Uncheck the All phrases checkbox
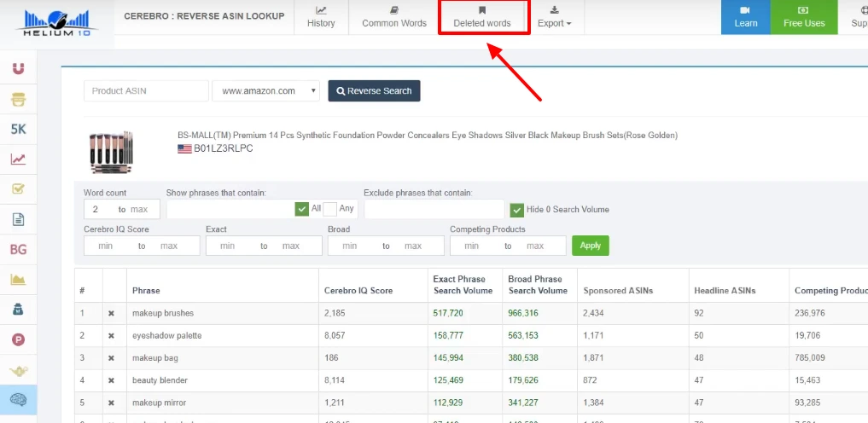Screen dimensions: 868x423 (x=301, y=209)
